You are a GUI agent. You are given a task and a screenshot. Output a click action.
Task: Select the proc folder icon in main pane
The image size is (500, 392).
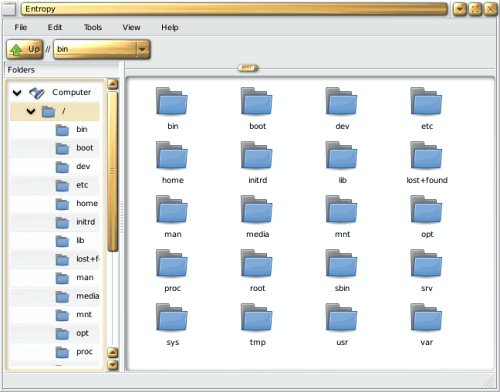172,263
